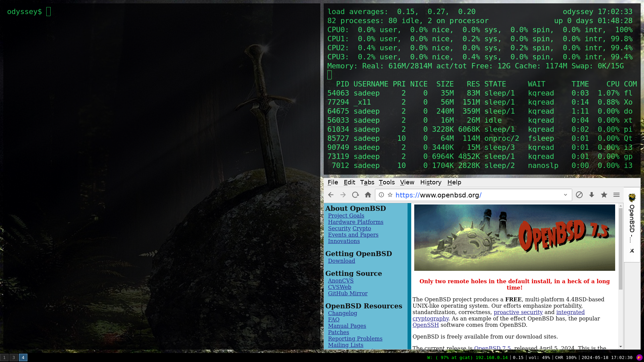644x362 pixels.
Task: Show site info icon in address bar
Action: pos(381,195)
